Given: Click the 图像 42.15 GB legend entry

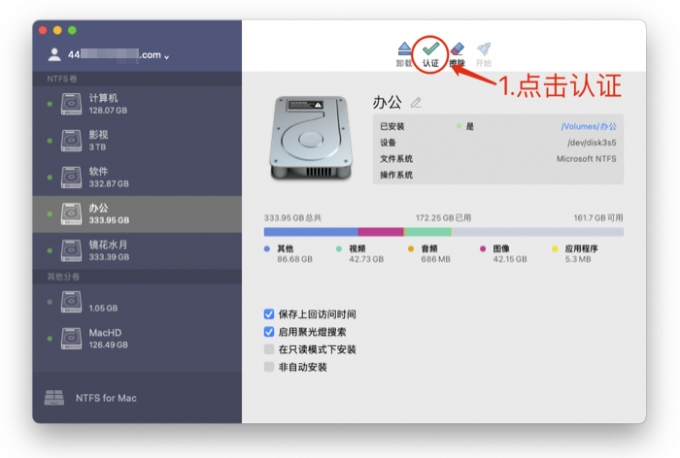Looking at the screenshot, I should point(503,254).
